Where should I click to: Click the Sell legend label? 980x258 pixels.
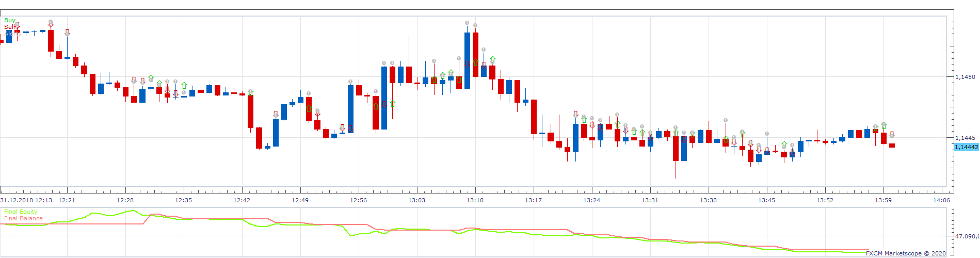[10, 27]
